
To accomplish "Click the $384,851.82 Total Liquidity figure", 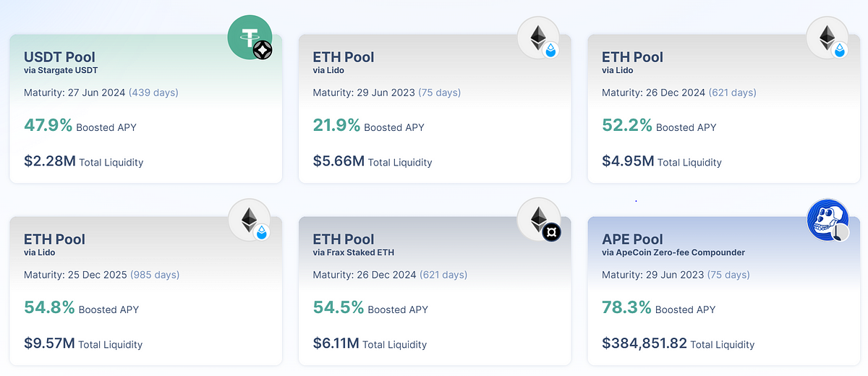I will pos(644,343).
